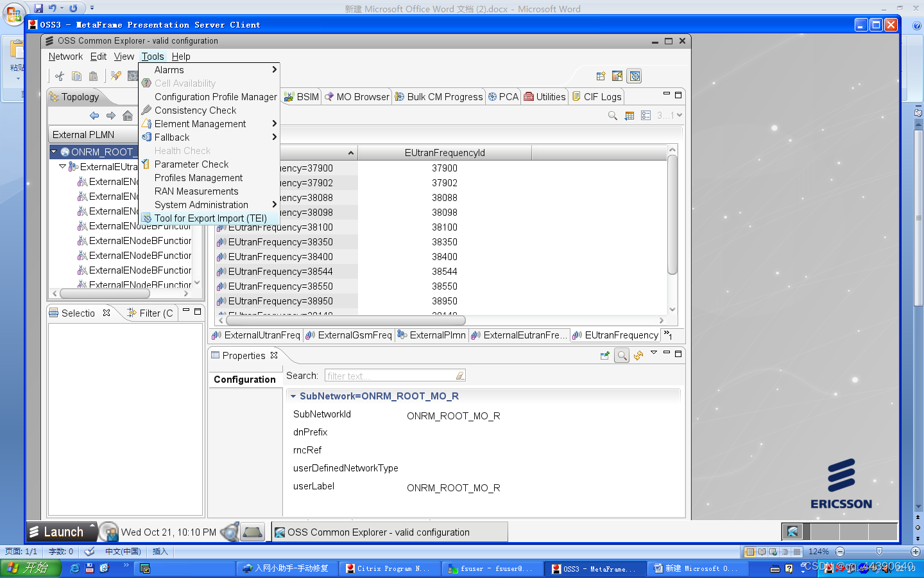Click the desktop monitor icon in bottom panel
Viewport: 924px width, 578px height.
[x=252, y=532]
